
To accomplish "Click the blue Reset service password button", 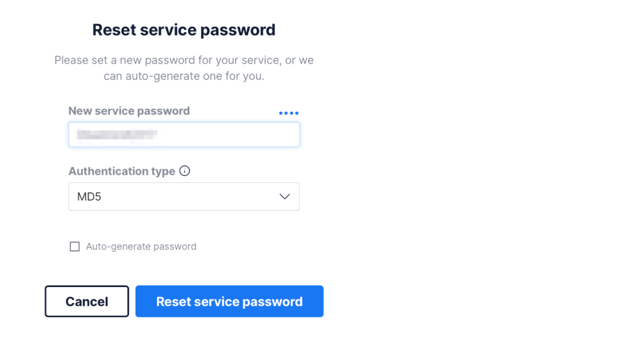I will [x=229, y=302].
